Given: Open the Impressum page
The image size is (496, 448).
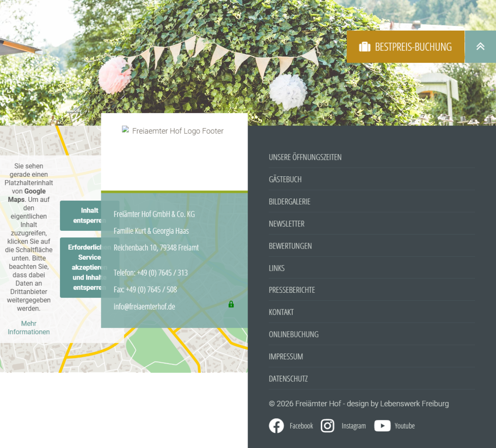Looking at the screenshot, I should click(286, 357).
